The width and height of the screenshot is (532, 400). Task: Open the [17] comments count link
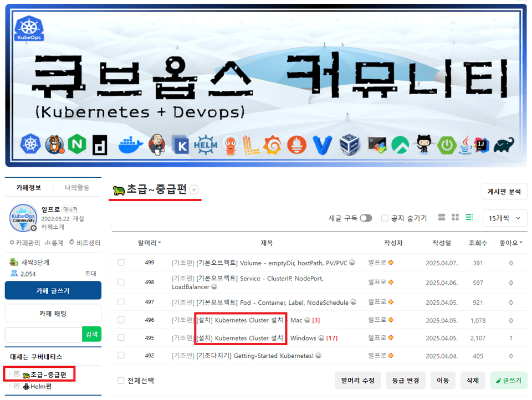pyautogui.click(x=332, y=338)
